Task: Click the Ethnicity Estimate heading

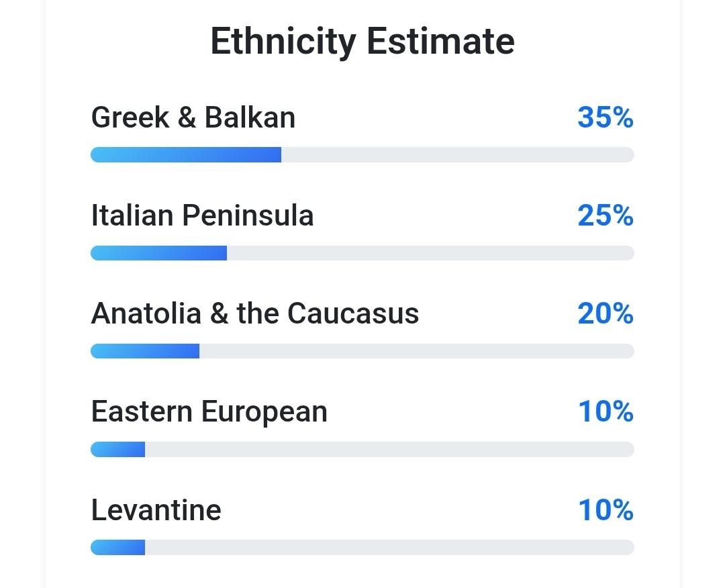Action: pyautogui.click(x=362, y=41)
